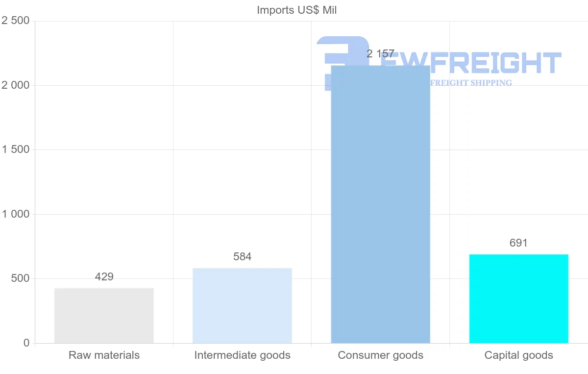Select the cyan Capital goods bar

pyautogui.click(x=518, y=299)
